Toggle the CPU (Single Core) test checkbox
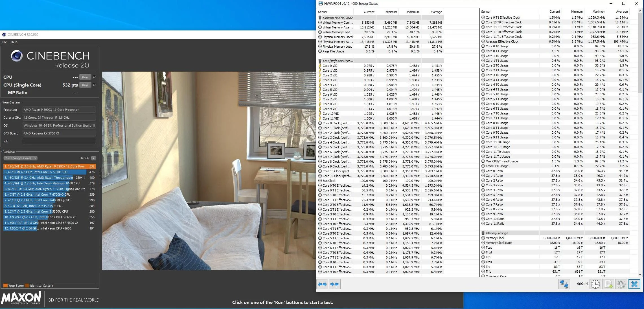This screenshot has height=309, width=644. click(95, 85)
